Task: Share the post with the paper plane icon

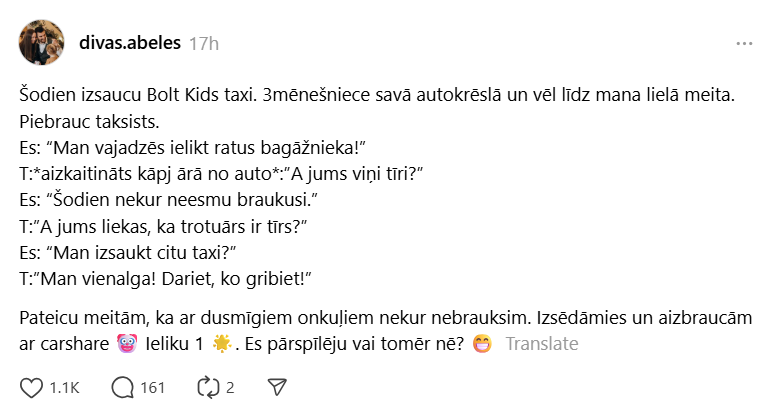Action: 279,387
